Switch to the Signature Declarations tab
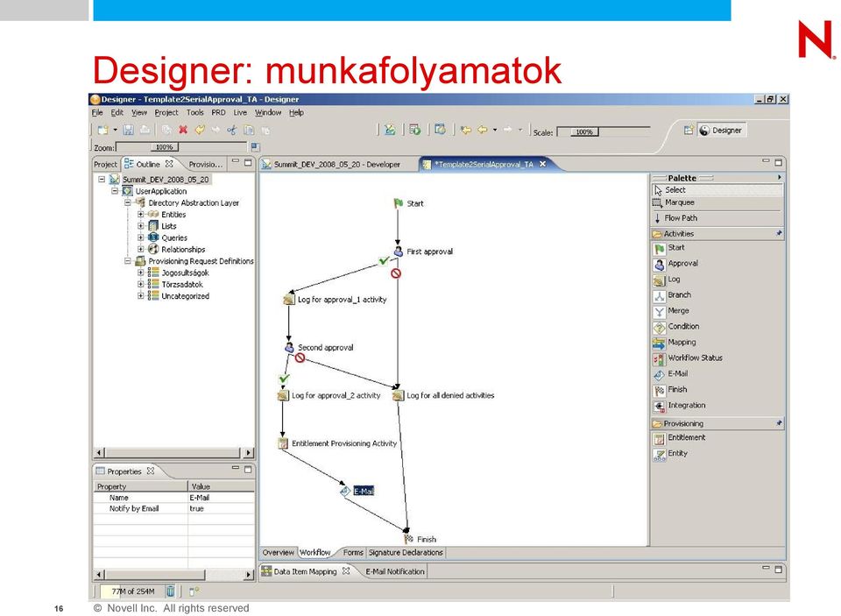Viewport: 841px width, 616px height. point(406,552)
